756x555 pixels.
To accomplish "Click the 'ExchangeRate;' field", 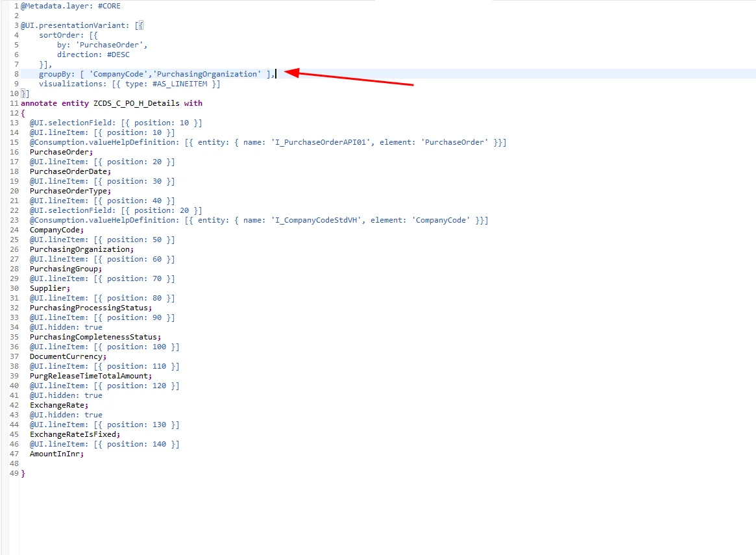I will coord(59,405).
